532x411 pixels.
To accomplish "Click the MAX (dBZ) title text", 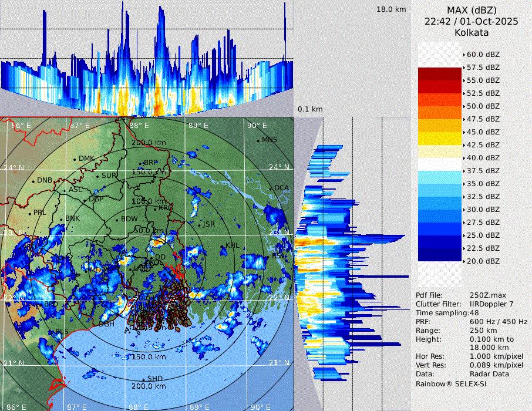I will [472, 10].
